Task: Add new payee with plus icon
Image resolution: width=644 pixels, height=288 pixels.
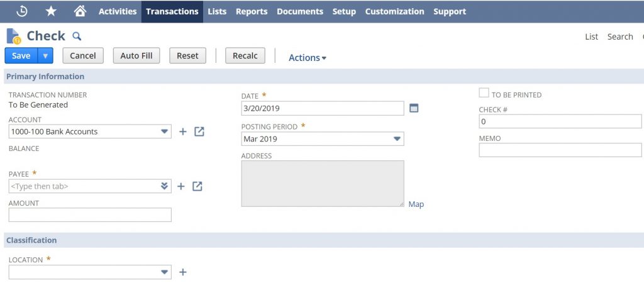Action: (x=180, y=186)
